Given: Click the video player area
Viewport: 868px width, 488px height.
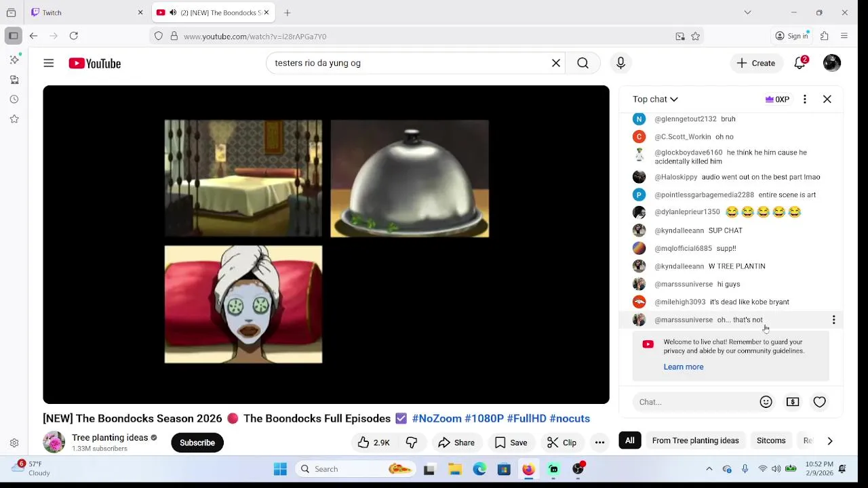Looking at the screenshot, I should pyautogui.click(x=326, y=245).
